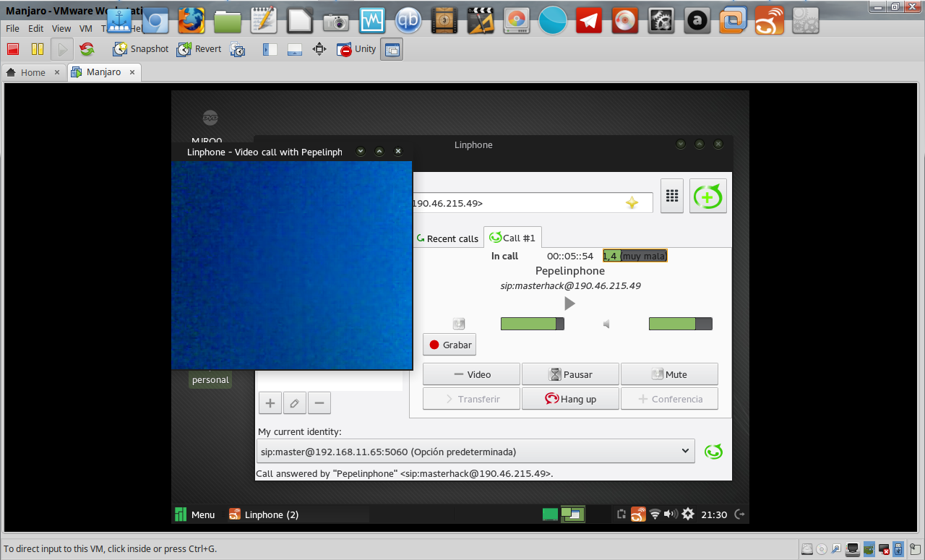Viewport: 925px width, 560px height.
Task: Click the VMware restart guest icon
Action: 87,49
